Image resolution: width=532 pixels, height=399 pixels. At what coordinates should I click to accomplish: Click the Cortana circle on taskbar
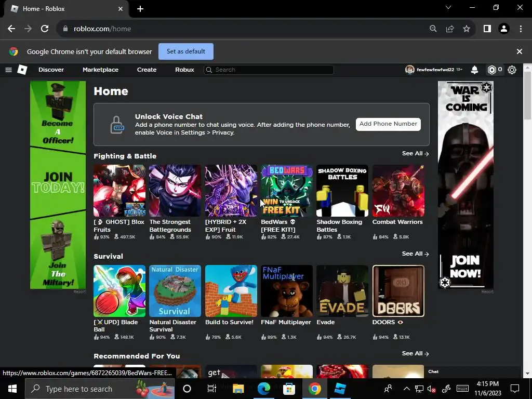pyautogui.click(x=187, y=389)
